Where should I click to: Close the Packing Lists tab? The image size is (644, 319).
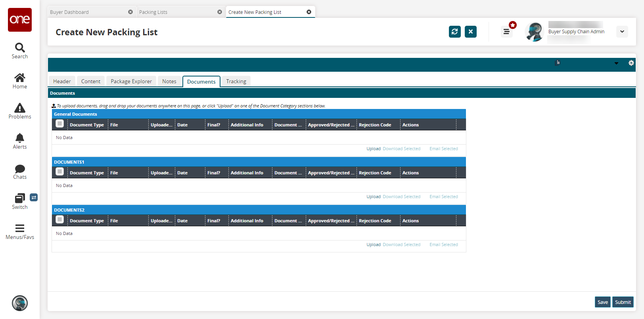pos(220,12)
